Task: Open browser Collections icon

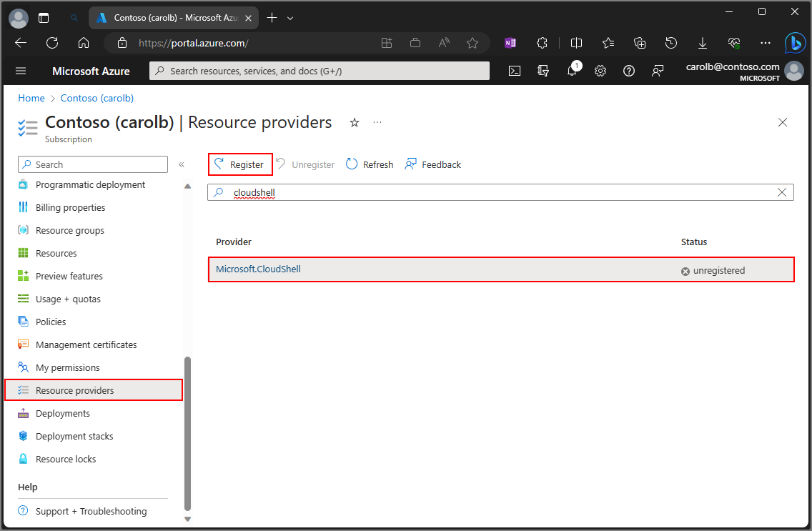Action: coord(640,43)
